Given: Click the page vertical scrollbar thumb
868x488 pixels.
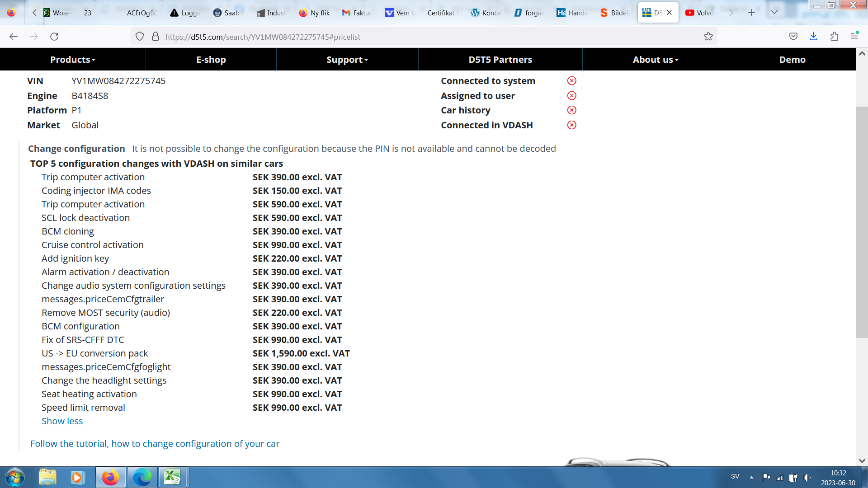Looking at the screenshot, I should click(862, 221).
